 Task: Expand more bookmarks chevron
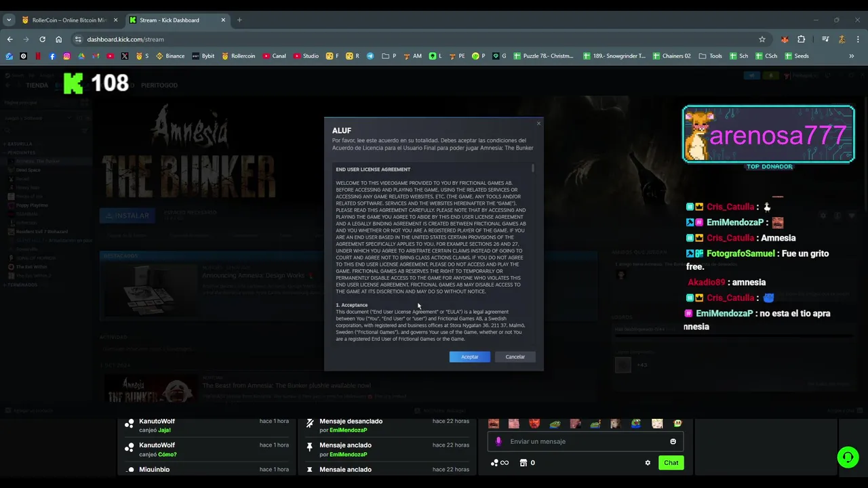(852, 56)
